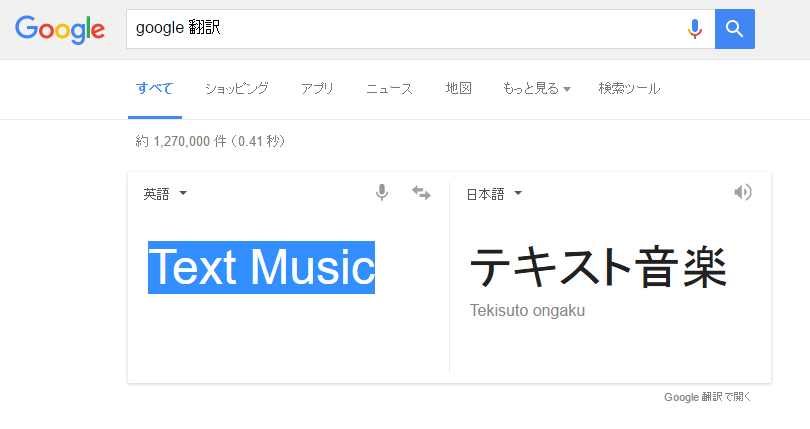Click the テキスト音楽 translated result
Viewport: 810px width, 429px height.
coord(598,267)
